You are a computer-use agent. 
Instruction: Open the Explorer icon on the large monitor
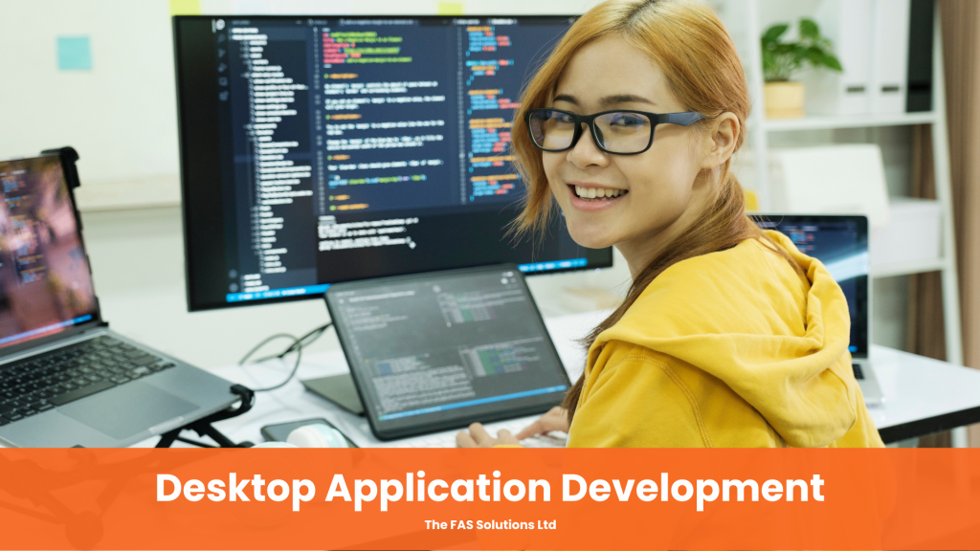click(220, 24)
